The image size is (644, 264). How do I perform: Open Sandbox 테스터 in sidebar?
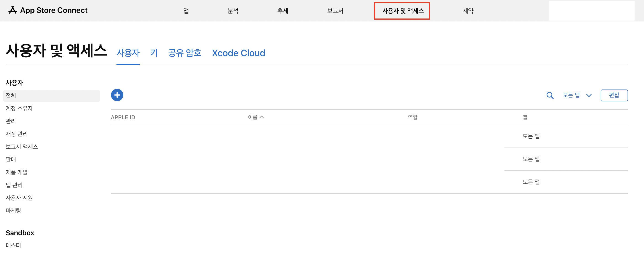[x=13, y=245]
